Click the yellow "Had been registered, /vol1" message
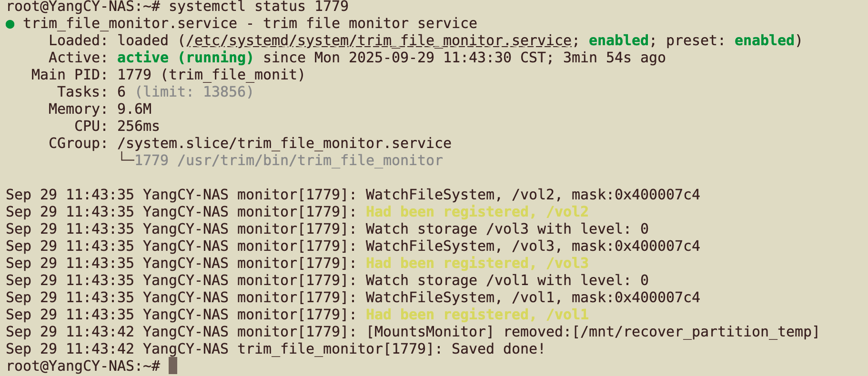Image resolution: width=868 pixels, height=376 pixels. [477, 315]
